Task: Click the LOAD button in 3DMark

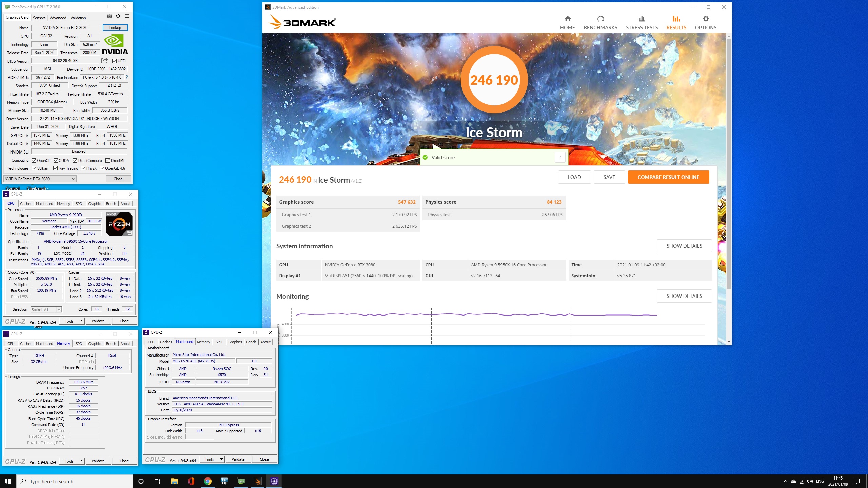Action: (574, 177)
